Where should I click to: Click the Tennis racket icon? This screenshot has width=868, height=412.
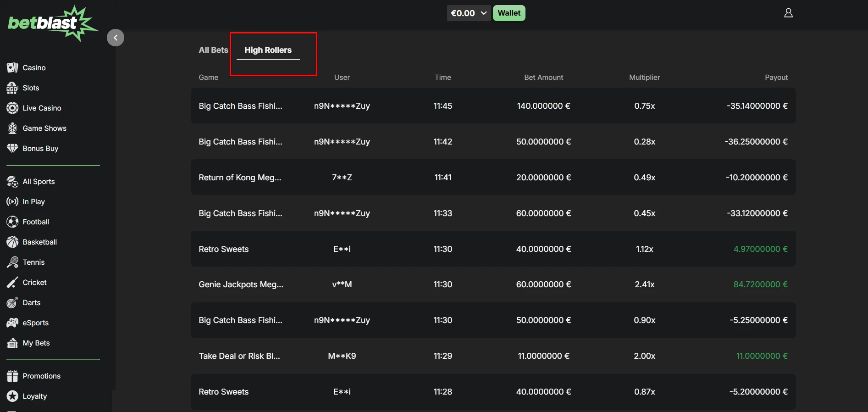pyautogui.click(x=12, y=262)
